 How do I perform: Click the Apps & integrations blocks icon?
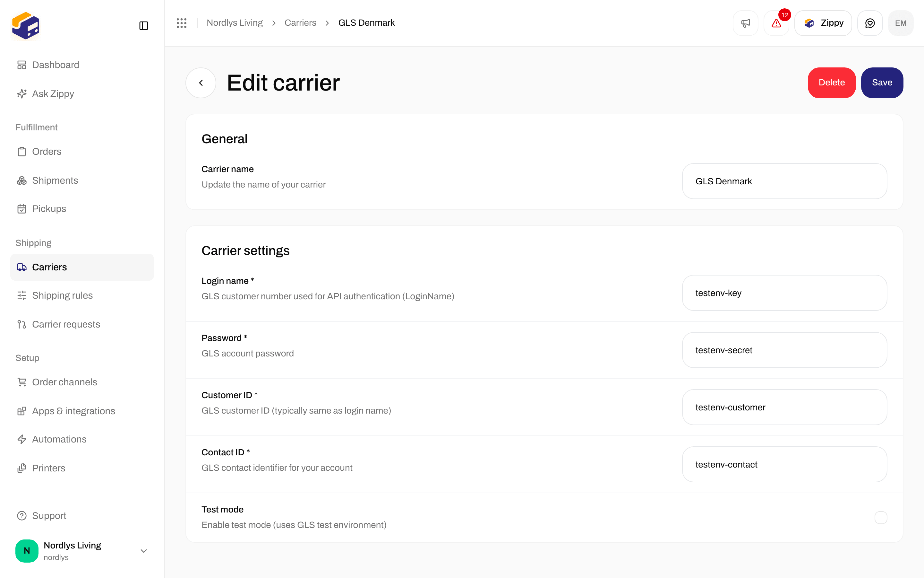pos(22,411)
